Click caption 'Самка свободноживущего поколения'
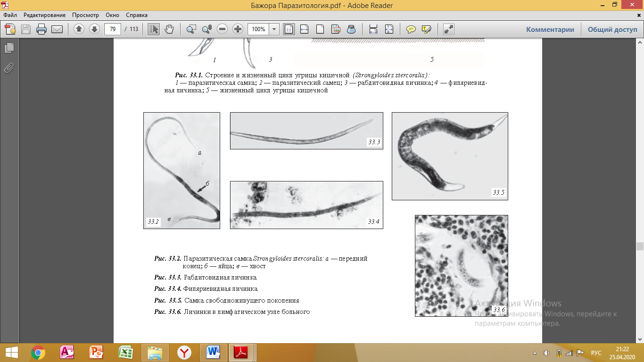 click(242, 300)
